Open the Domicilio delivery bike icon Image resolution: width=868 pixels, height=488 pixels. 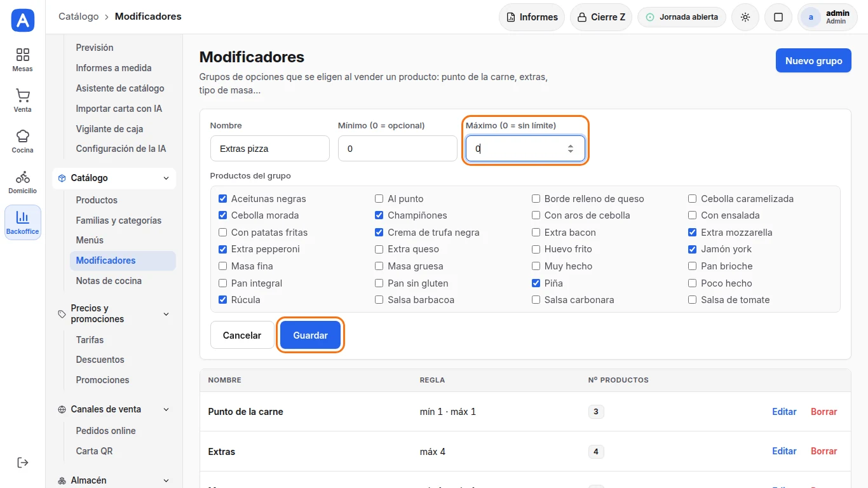(x=22, y=182)
